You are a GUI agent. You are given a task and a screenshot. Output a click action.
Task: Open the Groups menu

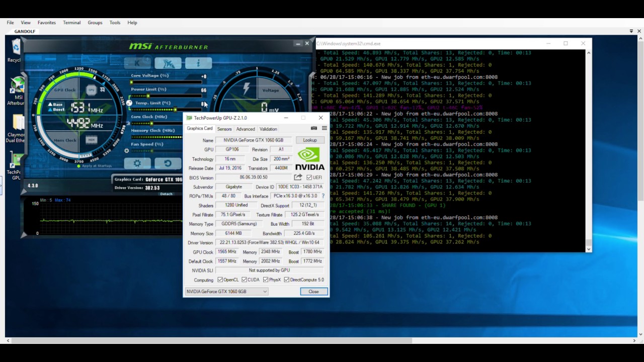coord(95,23)
